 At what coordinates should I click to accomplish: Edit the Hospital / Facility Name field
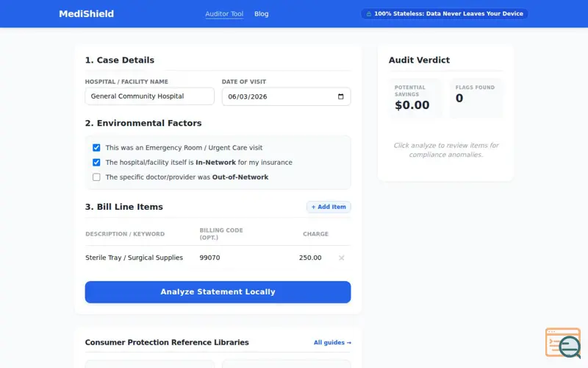(150, 96)
